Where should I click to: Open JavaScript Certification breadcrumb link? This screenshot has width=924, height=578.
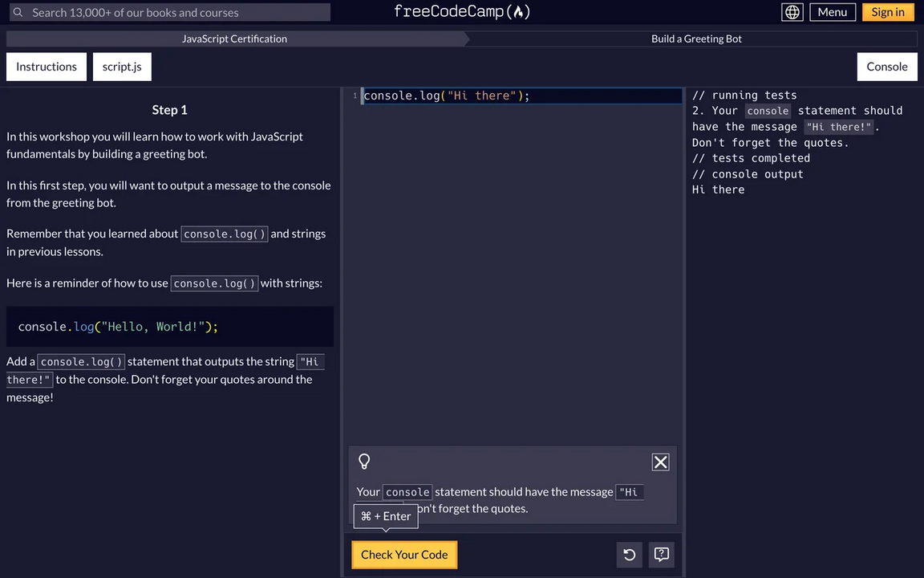tap(234, 39)
